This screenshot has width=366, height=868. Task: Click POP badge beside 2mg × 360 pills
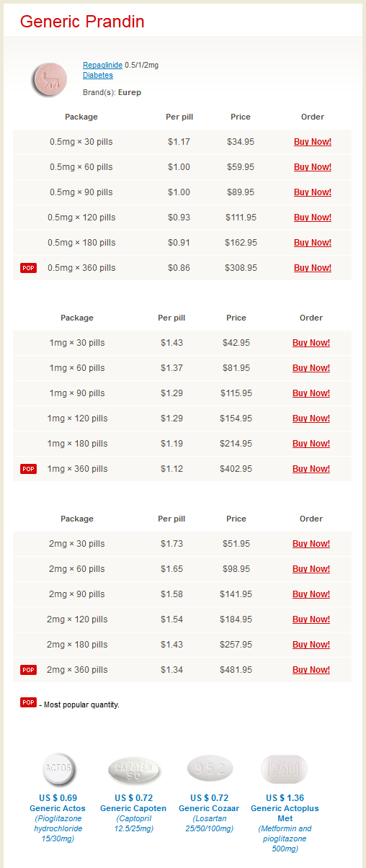tap(28, 670)
